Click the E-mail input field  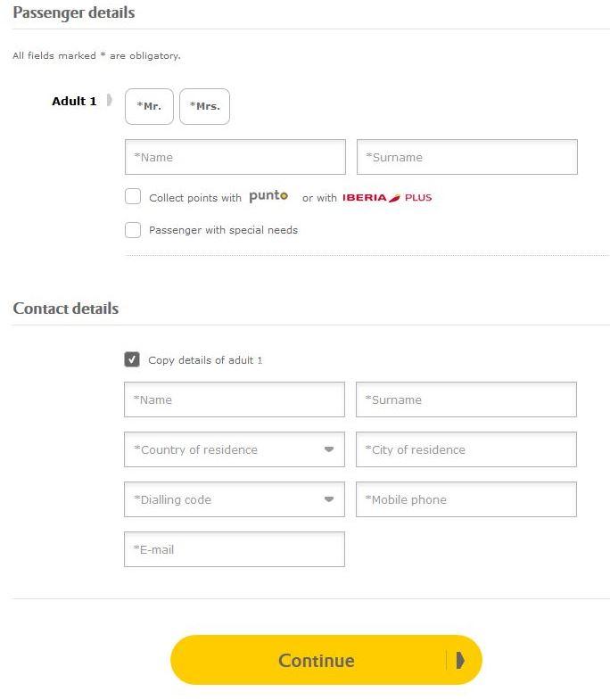click(235, 549)
